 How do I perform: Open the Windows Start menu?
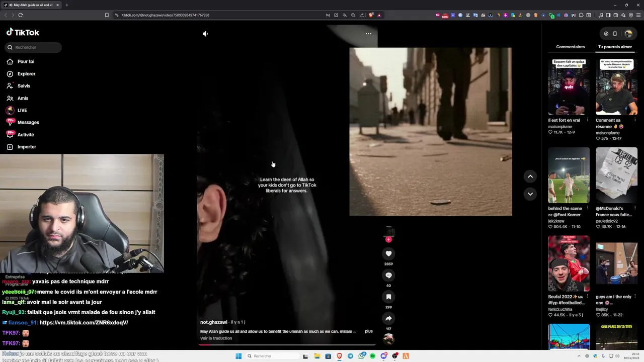(x=238, y=356)
